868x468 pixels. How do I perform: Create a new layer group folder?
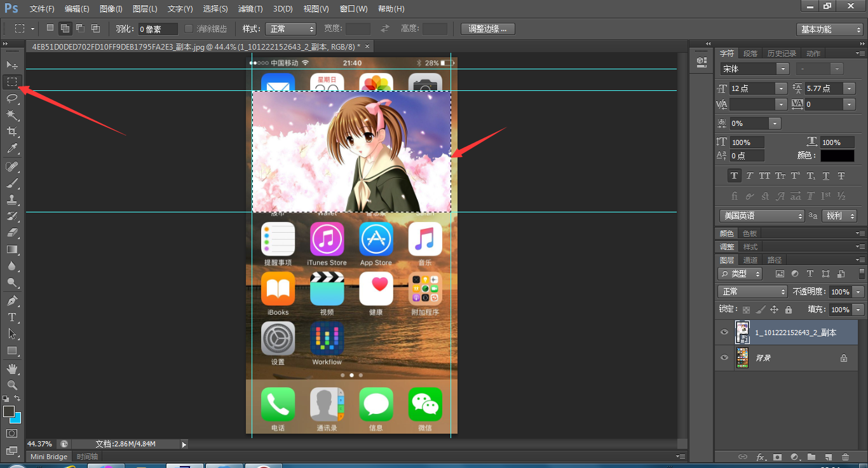coord(811,457)
